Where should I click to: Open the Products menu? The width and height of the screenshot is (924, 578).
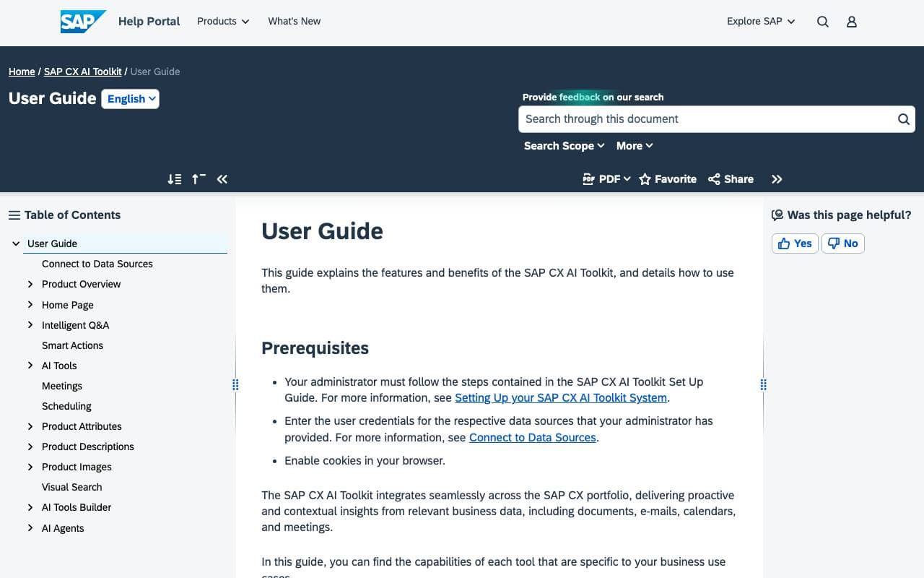pyautogui.click(x=223, y=22)
